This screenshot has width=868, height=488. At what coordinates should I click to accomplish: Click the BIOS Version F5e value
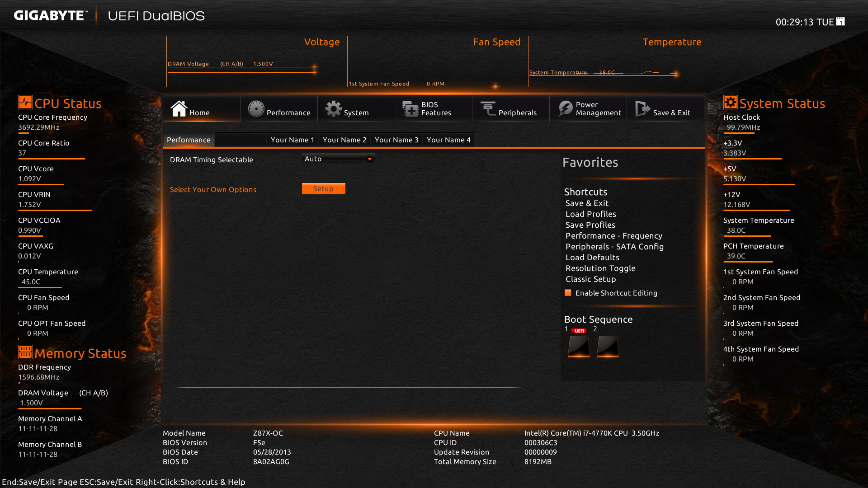259,442
